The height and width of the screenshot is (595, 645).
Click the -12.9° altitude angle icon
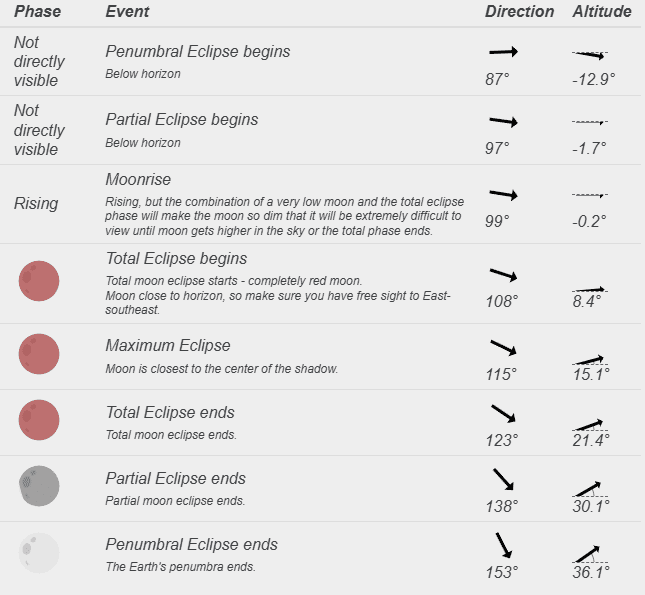point(589,54)
